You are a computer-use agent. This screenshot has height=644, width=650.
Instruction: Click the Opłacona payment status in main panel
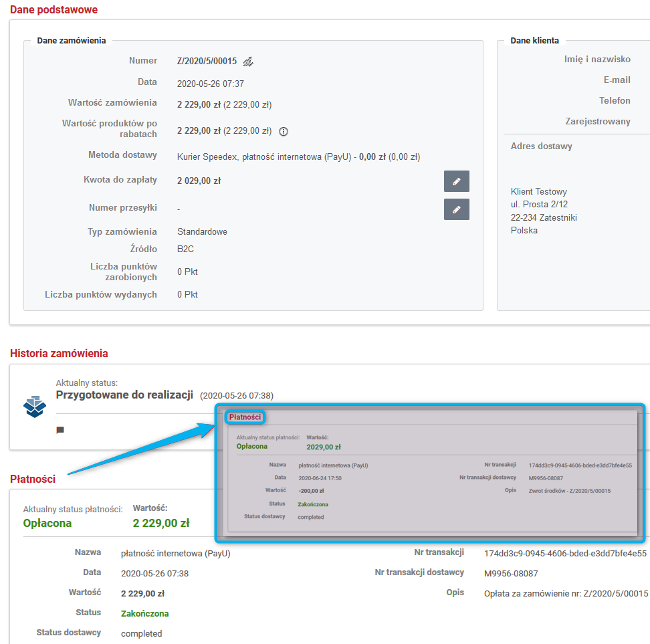pyautogui.click(x=47, y=524)
